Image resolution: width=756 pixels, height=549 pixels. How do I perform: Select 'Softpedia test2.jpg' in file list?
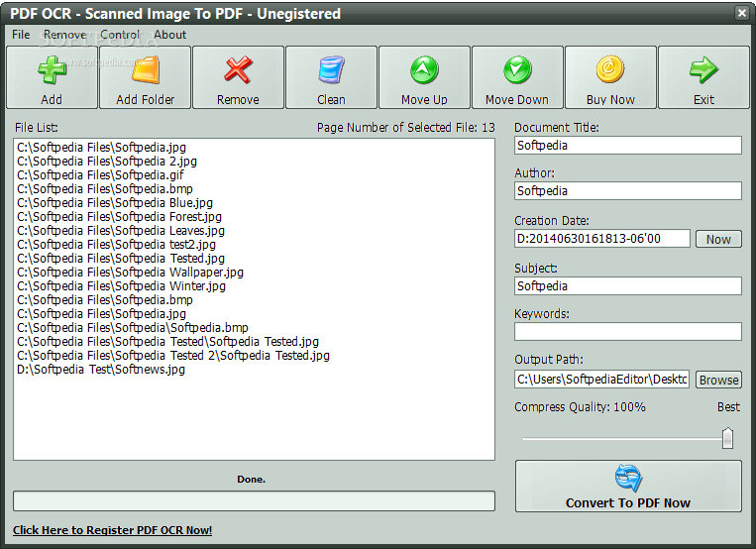[116, 245]
